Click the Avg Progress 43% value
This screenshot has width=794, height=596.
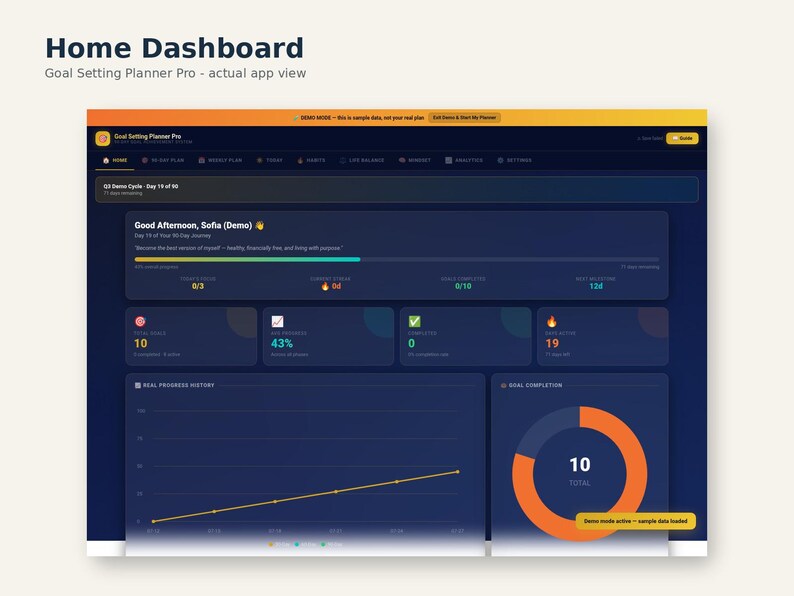pos(282,343)
